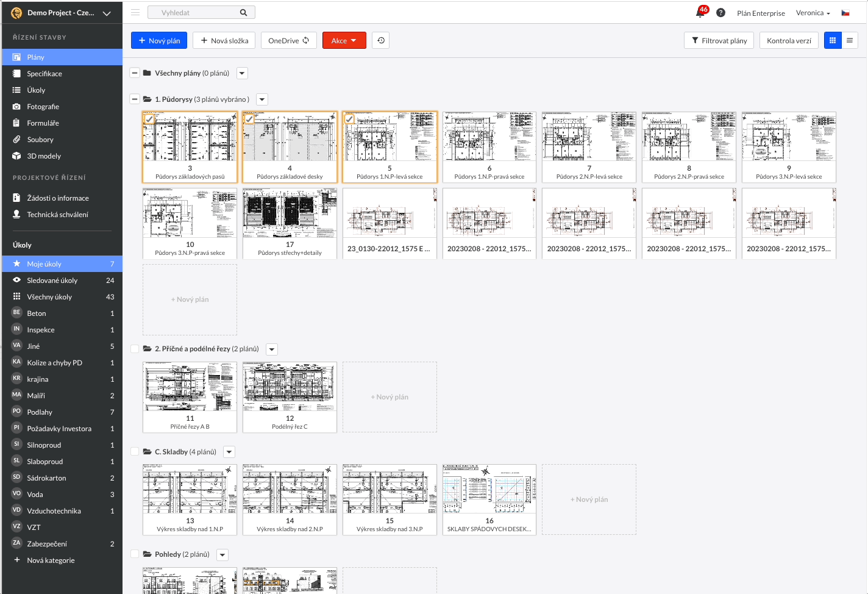Uncheck plan 4 Půdorys základové desky
The height and width of the screenshot is (594, 868).
249,119
